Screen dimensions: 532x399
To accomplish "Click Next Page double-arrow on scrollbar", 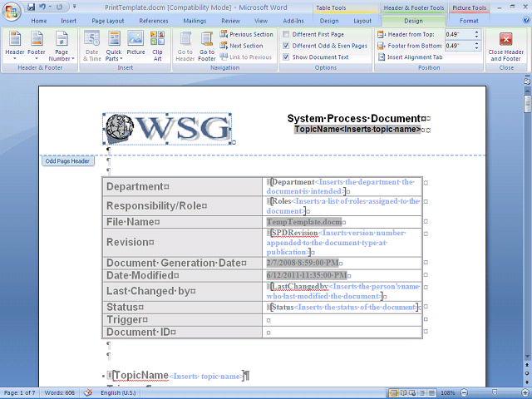I will (527, 381).
